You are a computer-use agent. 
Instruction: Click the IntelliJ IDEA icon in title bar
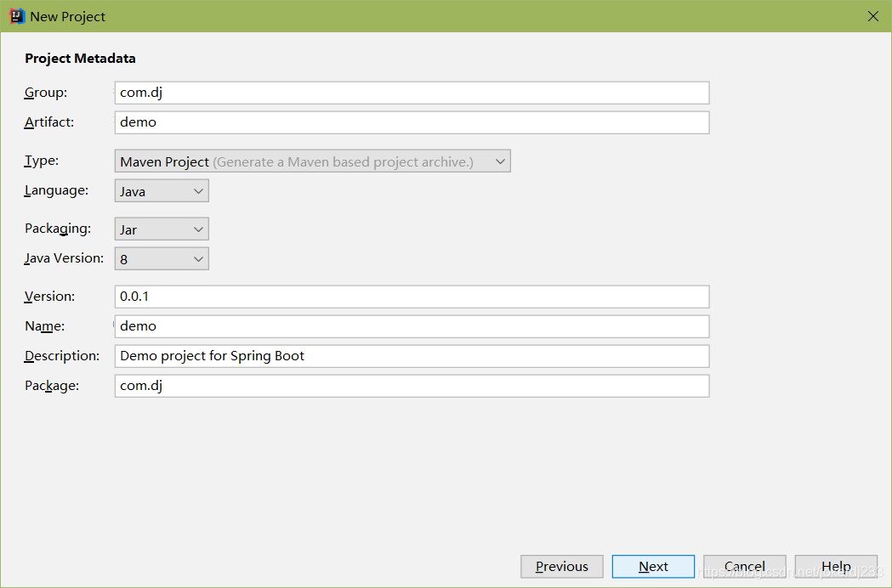coord(17,16)
